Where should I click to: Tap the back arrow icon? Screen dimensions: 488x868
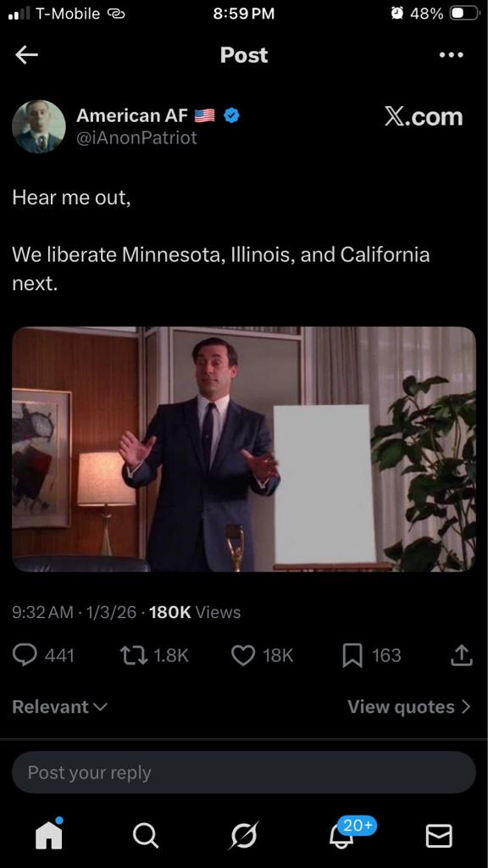[x=26, y=54]
